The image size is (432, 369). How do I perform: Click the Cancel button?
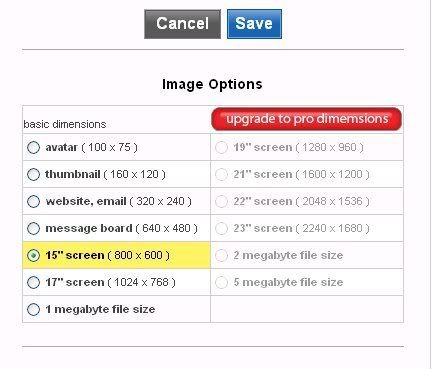[182, 24]
